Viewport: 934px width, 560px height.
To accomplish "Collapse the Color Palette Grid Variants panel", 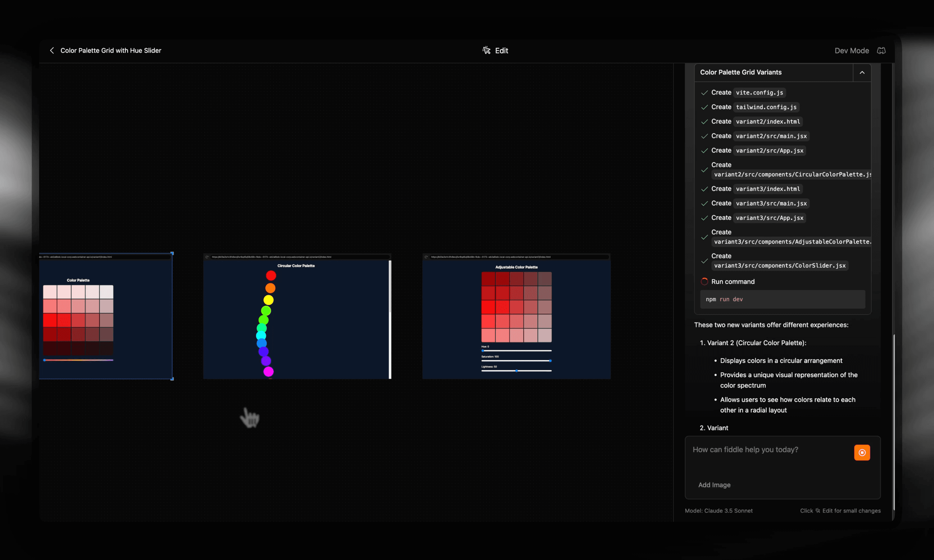I will [x=862, y=72].
